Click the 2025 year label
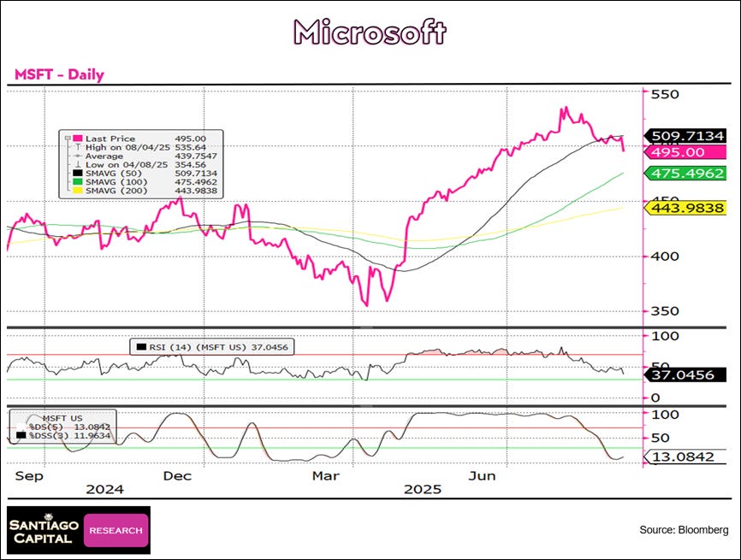 coord(423,490)
